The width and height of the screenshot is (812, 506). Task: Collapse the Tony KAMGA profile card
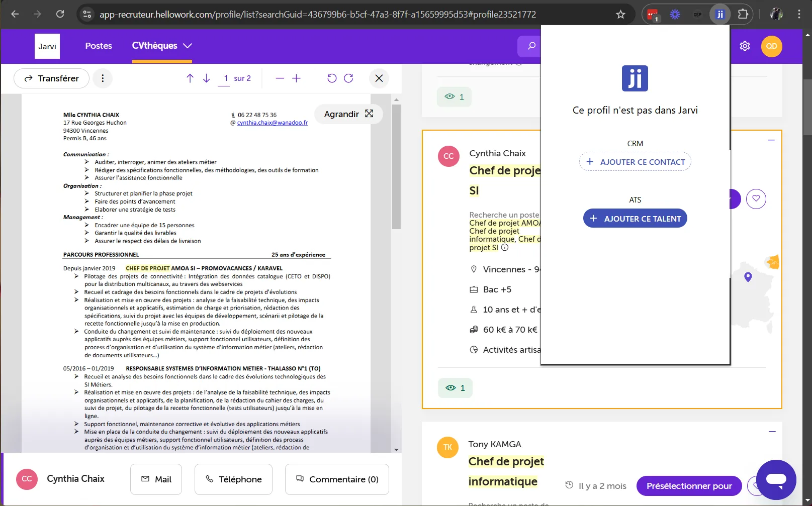tap(772, 432)
